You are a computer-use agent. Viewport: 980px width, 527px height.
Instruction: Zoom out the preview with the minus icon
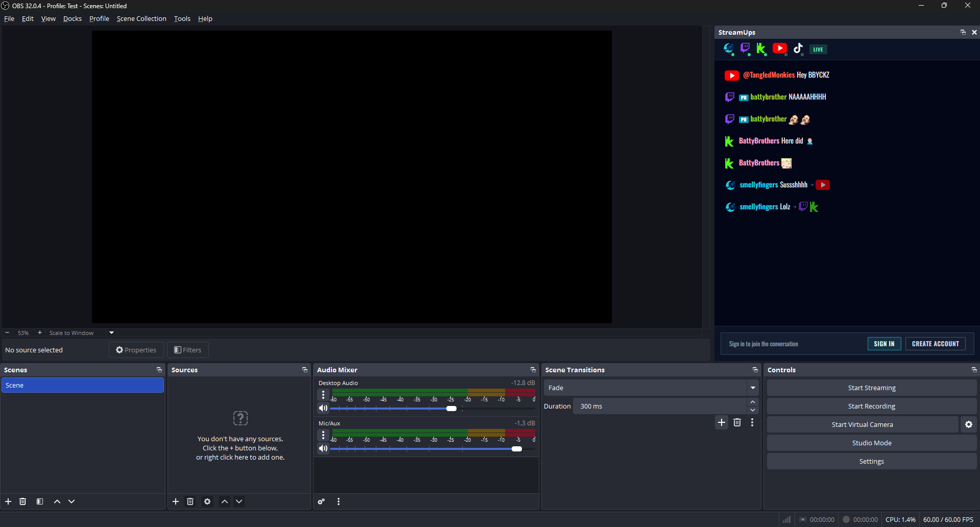7,332
